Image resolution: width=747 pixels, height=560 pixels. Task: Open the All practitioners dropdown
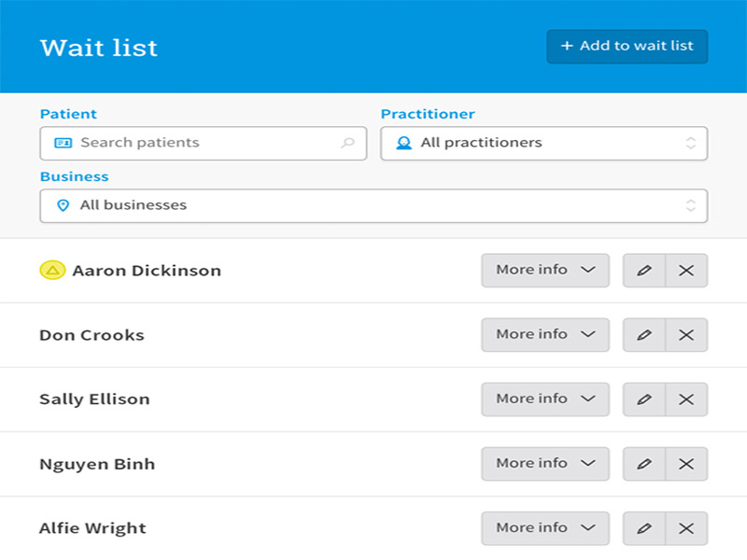pos(543,144)
